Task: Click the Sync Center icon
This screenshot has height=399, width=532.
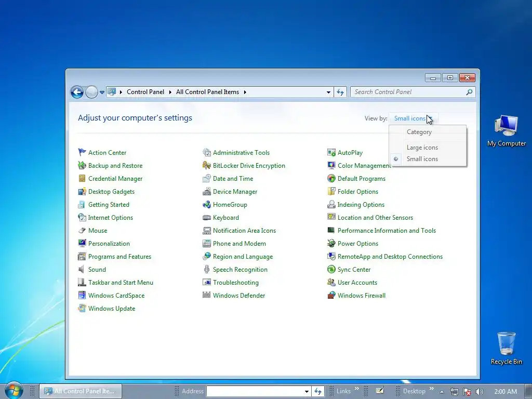Action: click(x=331, y=270)
